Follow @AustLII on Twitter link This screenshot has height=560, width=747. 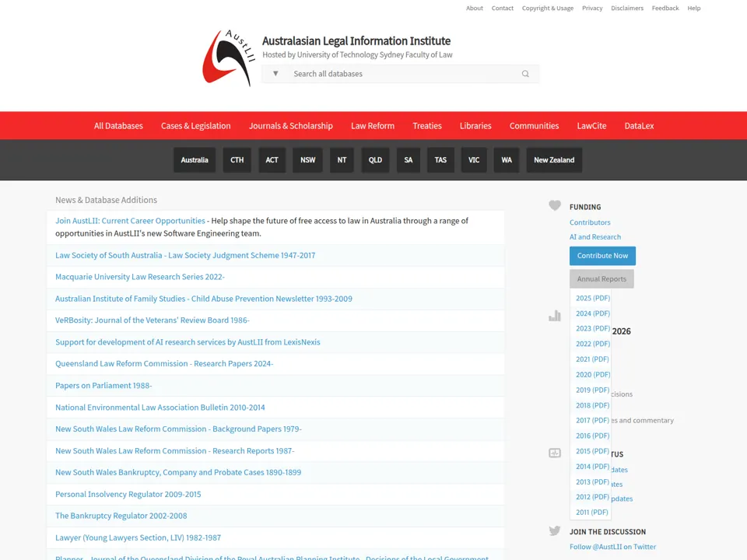point(612,547)
